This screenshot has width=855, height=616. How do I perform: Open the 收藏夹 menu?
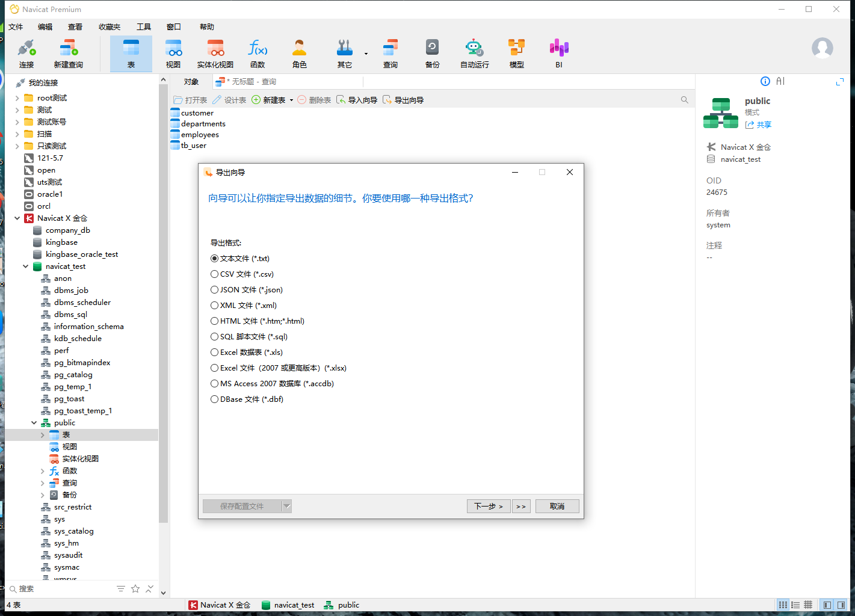[110, 26]
